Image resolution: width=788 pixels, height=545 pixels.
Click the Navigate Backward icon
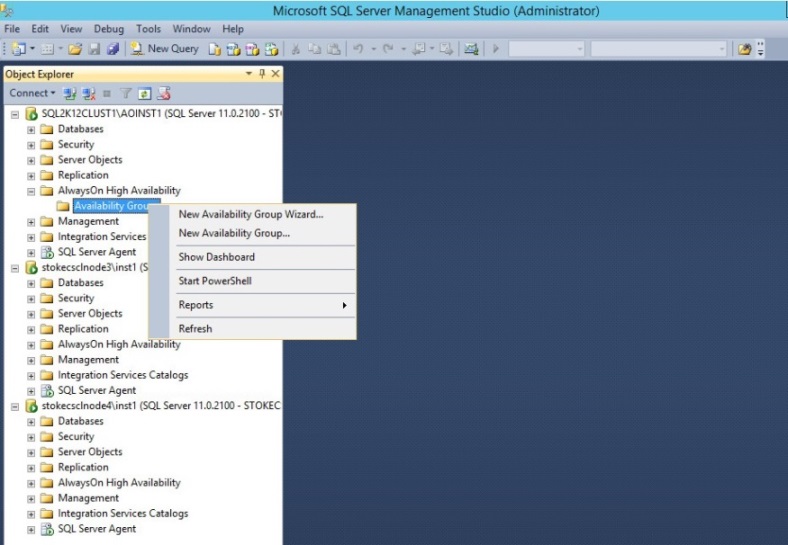click(418, 49)
